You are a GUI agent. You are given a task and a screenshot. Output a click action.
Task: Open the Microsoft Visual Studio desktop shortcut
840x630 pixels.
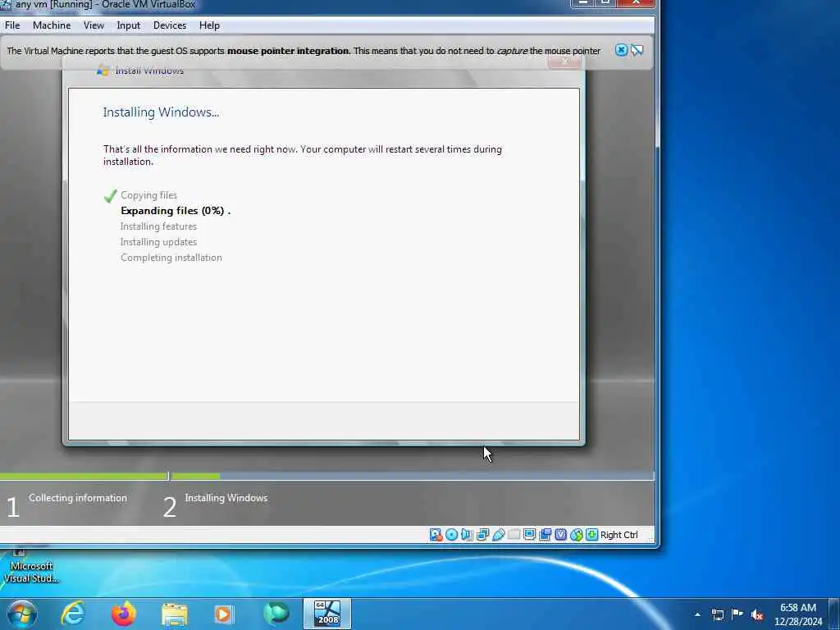click(31, 567)
